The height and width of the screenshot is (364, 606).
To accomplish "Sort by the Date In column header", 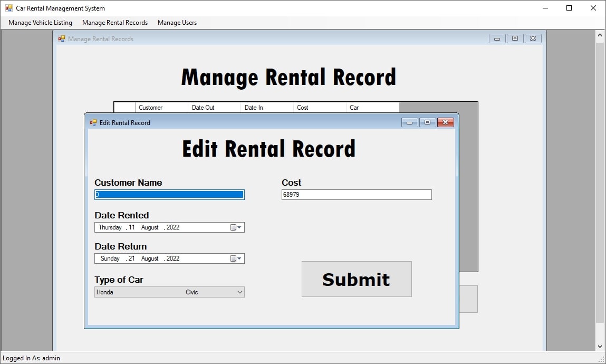I will tap(267, 108).
